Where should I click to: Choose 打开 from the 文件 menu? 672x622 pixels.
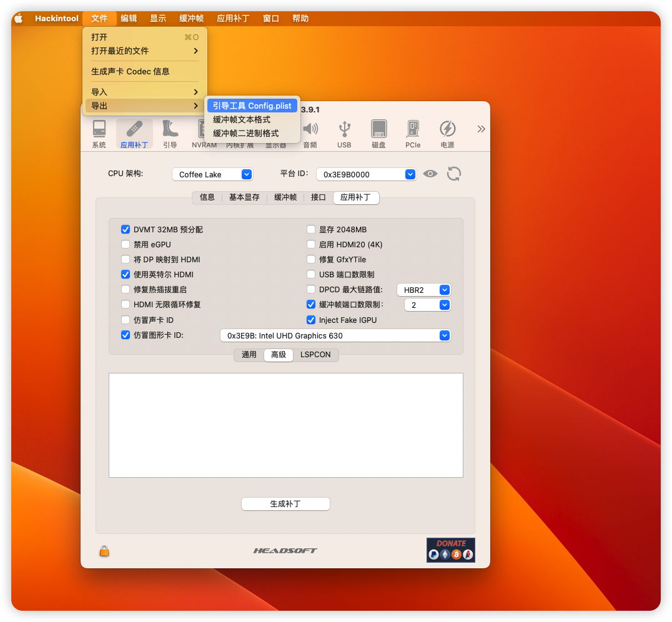tap(144, 37)
